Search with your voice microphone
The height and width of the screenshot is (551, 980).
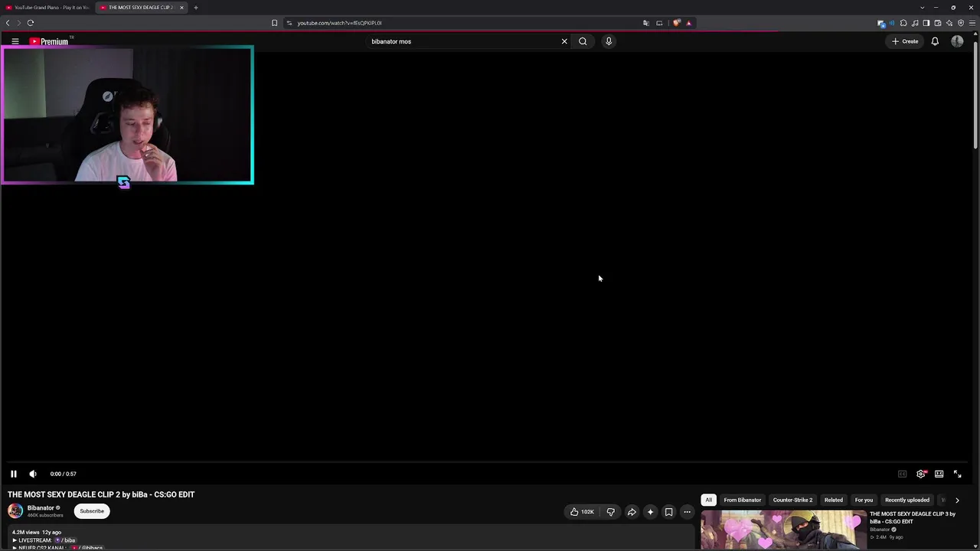609,41
